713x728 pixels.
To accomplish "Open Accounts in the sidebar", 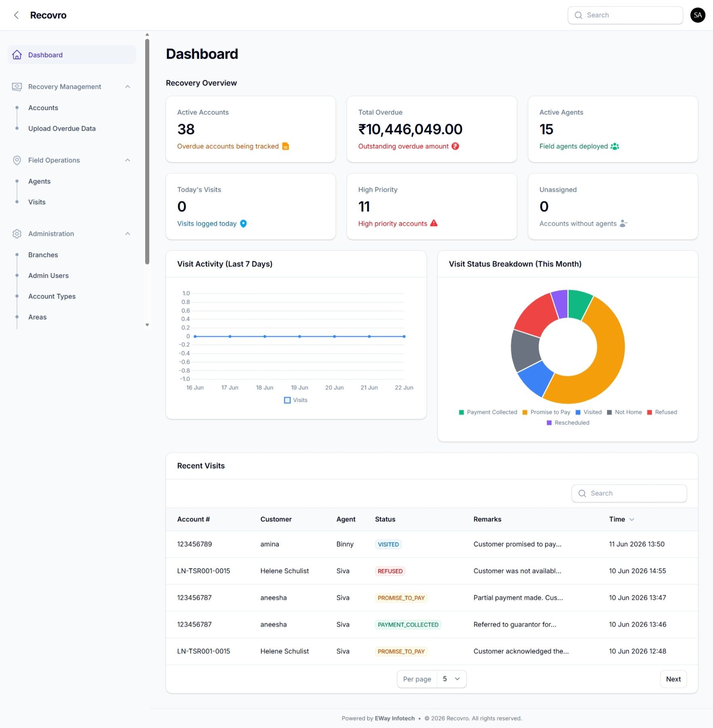I will point(43,108).
